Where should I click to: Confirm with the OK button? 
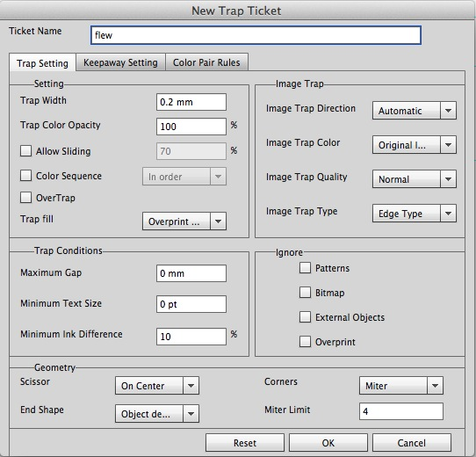[x=328, y=443]
